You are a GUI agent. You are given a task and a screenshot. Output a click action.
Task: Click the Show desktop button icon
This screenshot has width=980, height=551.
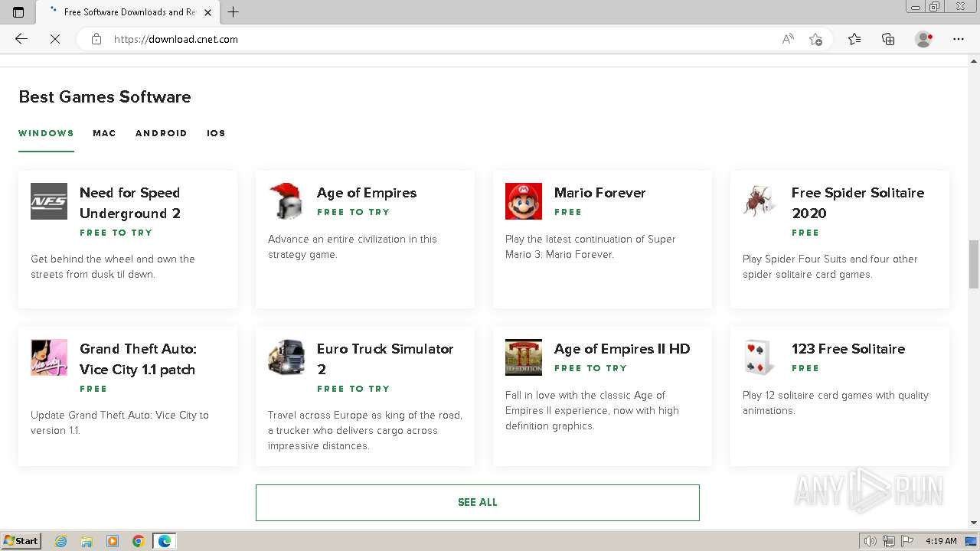click(x=971, y=541)
